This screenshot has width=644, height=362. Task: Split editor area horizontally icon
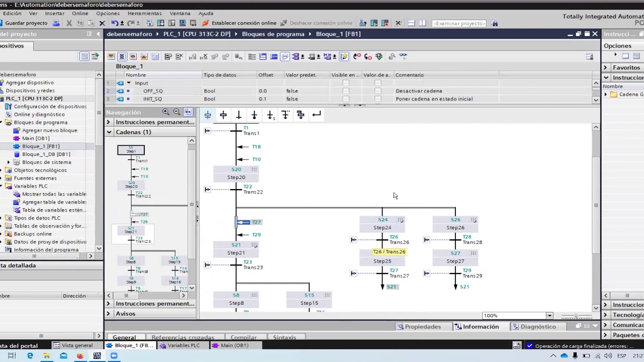(x=411, y=23)
